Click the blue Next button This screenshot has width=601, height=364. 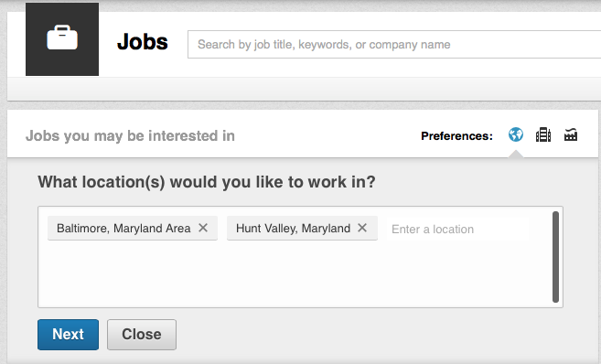[x=69, y=335]
